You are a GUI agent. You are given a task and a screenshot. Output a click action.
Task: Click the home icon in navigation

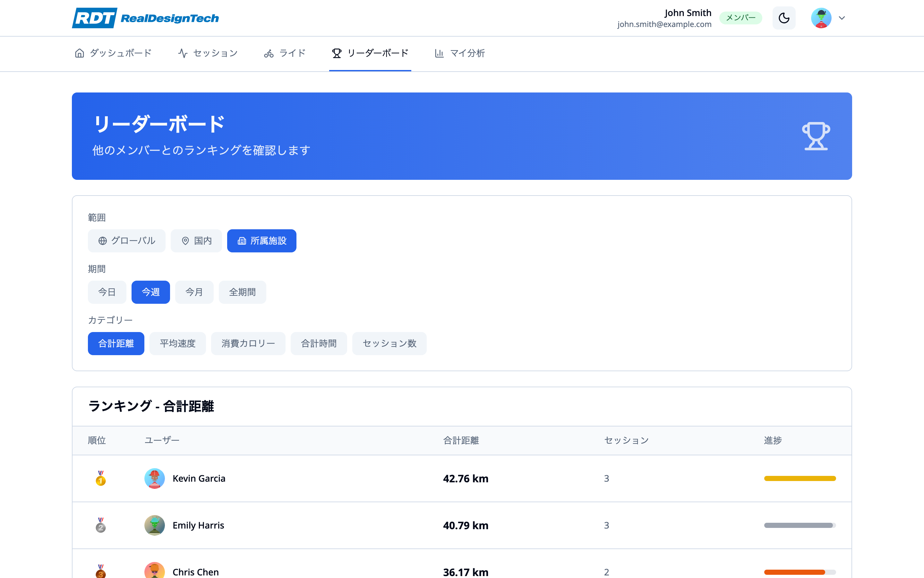[80, 53]
